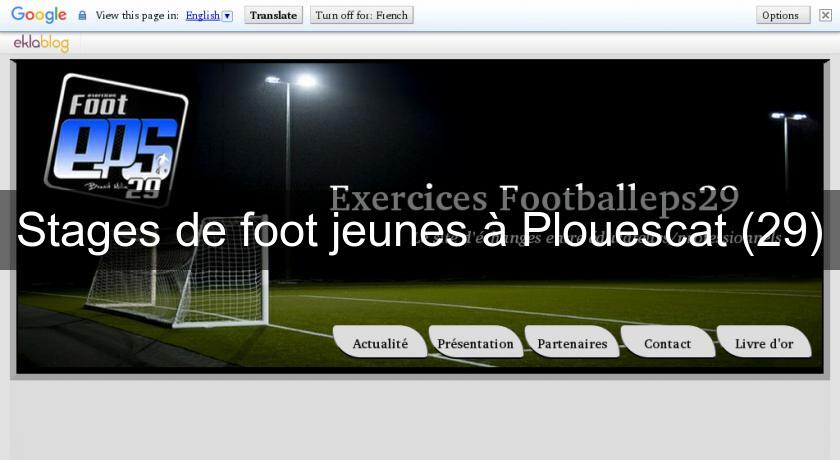Open the Présentation menu tab

pos(475,343)
